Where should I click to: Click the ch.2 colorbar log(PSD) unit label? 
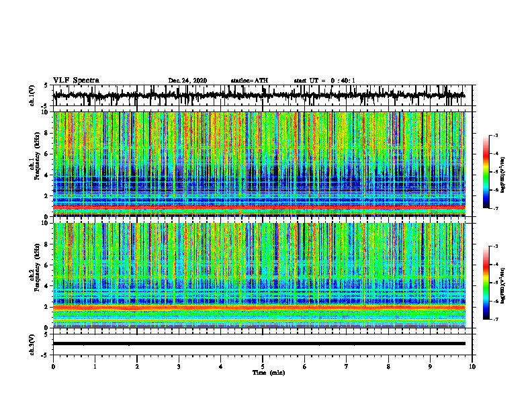click(x=503, y=286)
